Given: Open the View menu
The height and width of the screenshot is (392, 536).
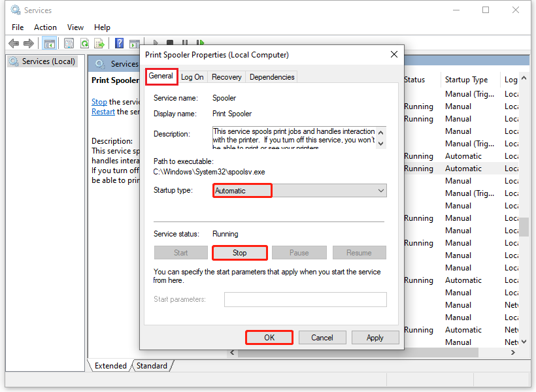Looking at the screenshot, I should (75, 27).
